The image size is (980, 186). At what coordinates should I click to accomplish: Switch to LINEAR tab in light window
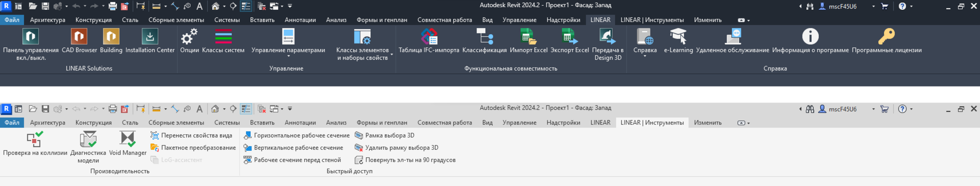pos(600,123)
